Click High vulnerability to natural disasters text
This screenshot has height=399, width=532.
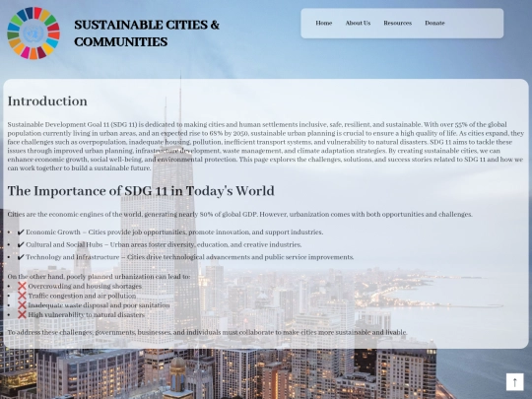tap(86, 314)
